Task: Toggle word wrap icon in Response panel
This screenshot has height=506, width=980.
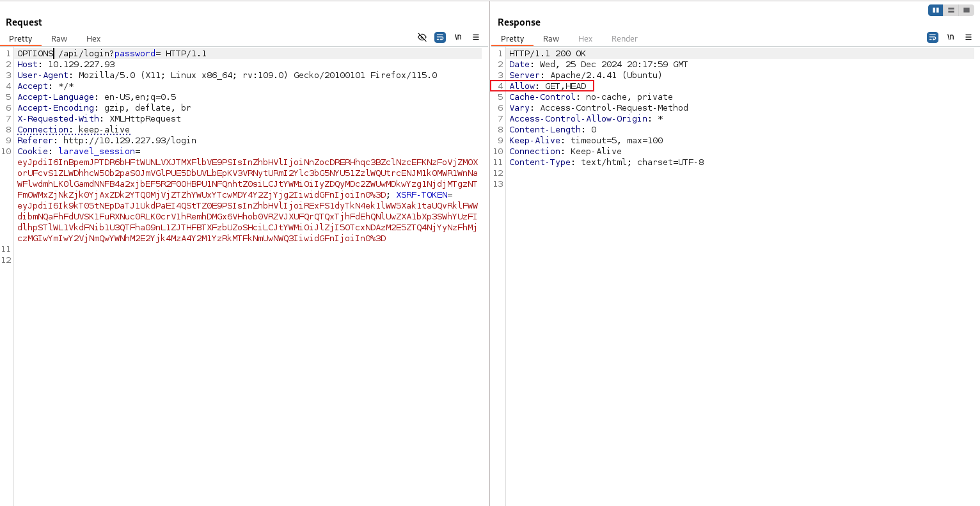Action: coord(933,38)
